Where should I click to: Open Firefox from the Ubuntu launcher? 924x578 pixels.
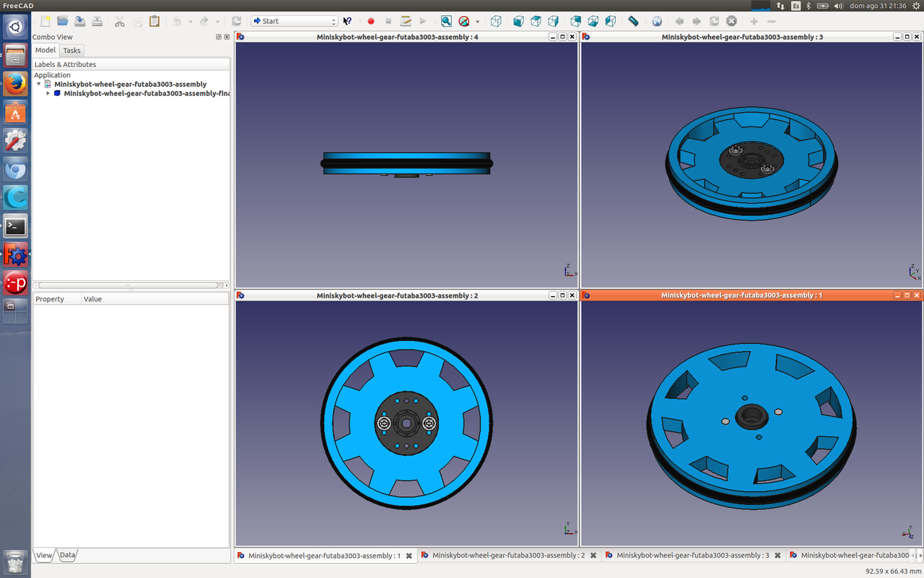click(15, 84)
